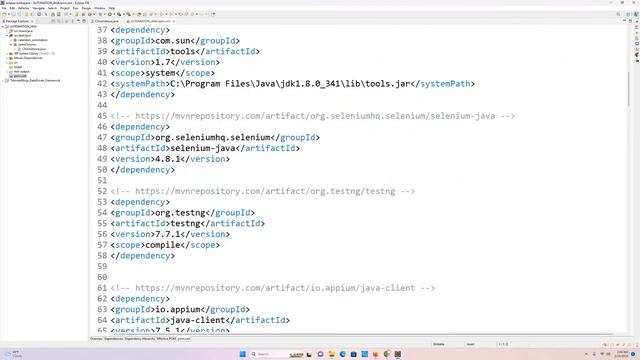
Task: Click the Collapse All icon in Package Explorer
Action: (x=53, y=21)
